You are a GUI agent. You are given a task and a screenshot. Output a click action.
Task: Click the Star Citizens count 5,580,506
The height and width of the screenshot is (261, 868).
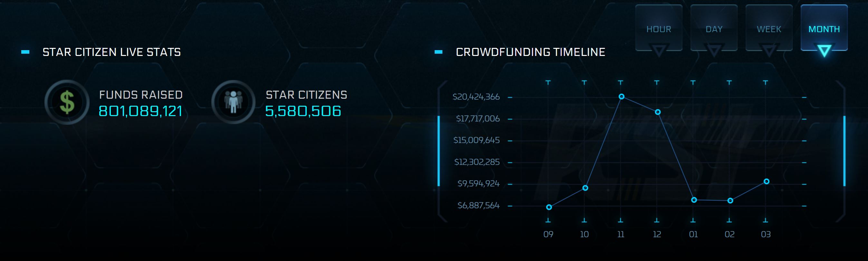(x=303, y=111)
